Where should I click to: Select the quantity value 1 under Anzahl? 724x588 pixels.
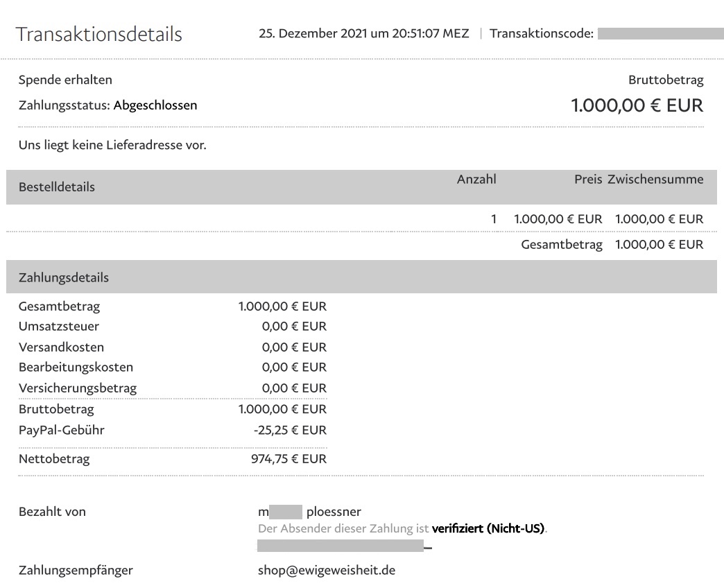click(494, 219)
